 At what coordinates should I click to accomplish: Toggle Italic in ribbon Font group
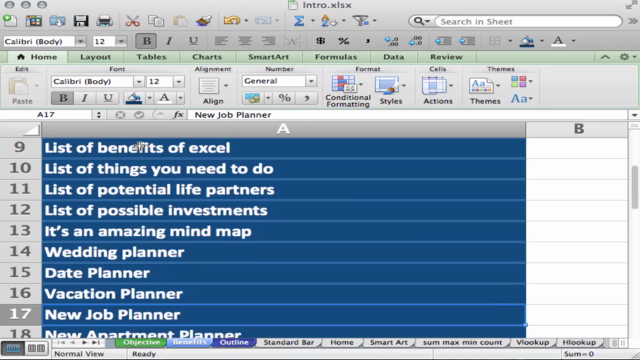click(85, 98)
